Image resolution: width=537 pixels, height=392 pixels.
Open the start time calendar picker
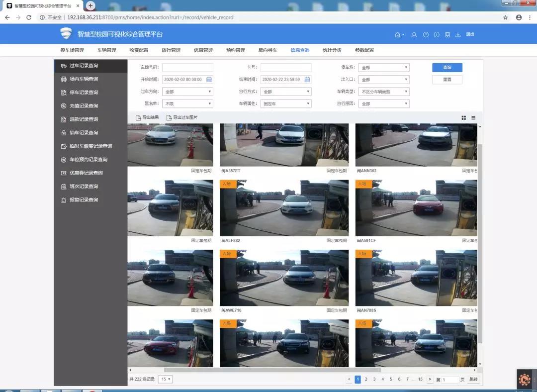209,80
